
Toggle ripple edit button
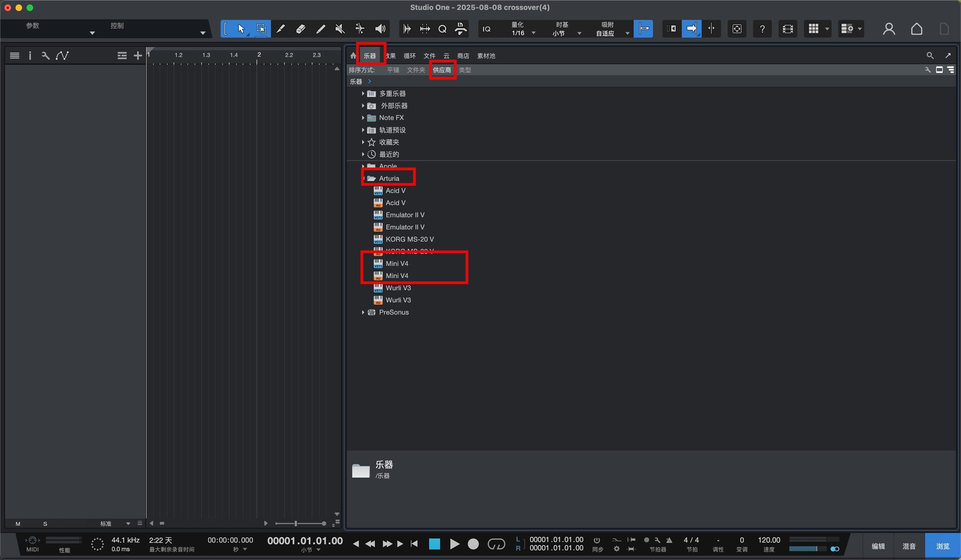point(671,29)
